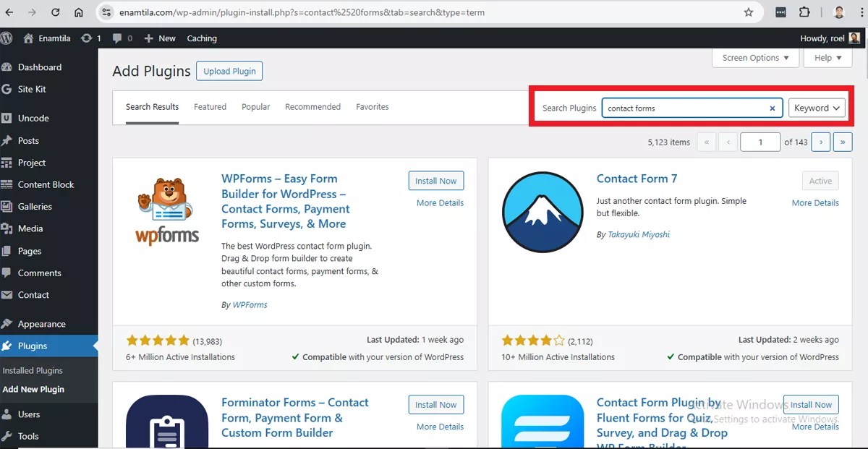Open the Caching admin bar menu
Screen dimensions: 868x449
[x=202, y=38]
